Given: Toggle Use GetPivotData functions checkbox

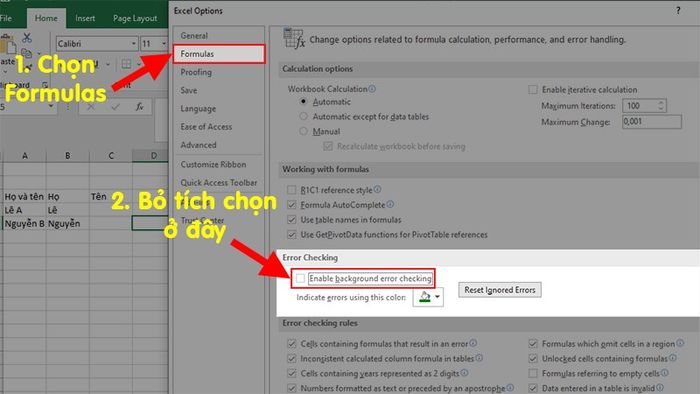Looking at the screenshot, I should click(x=292, y=234).
